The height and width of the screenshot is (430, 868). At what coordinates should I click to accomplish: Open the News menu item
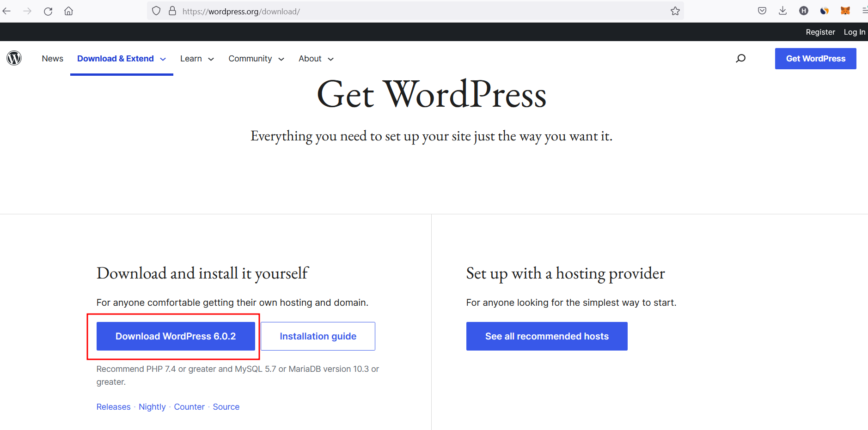(53, 59)
